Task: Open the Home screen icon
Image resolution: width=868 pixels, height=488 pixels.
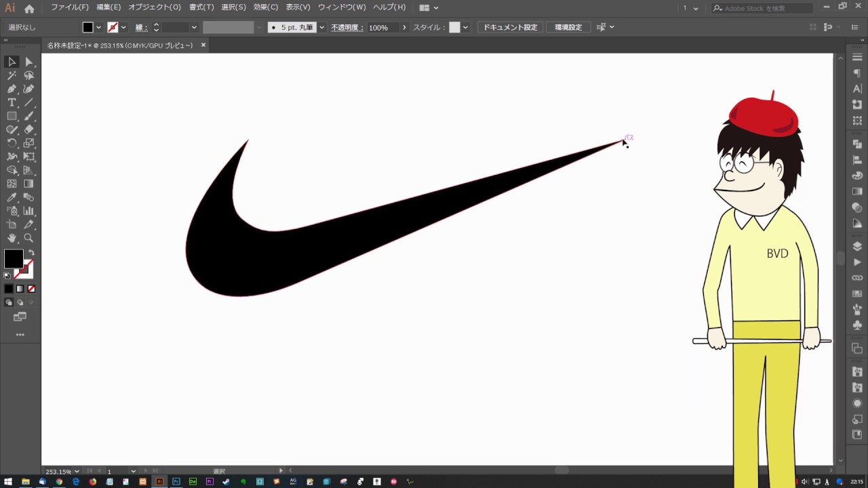Action: click(x=29, y=9)
